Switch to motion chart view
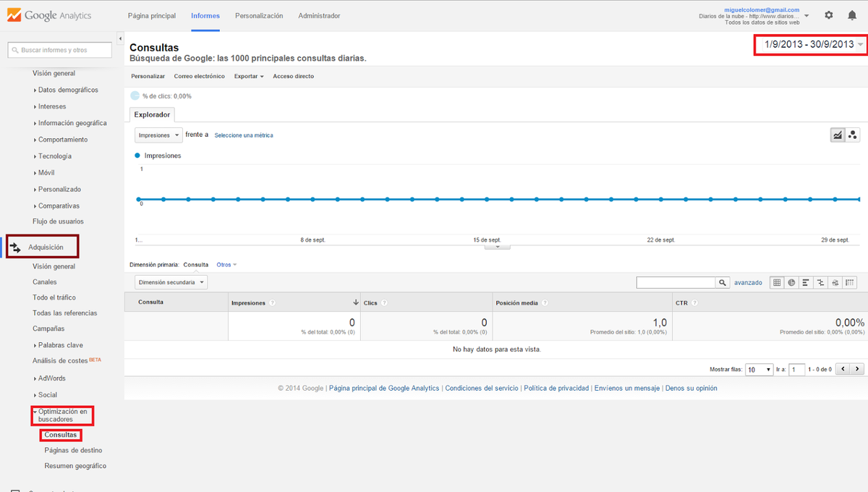This screenshot has height=492, width=868. [853, 135]
